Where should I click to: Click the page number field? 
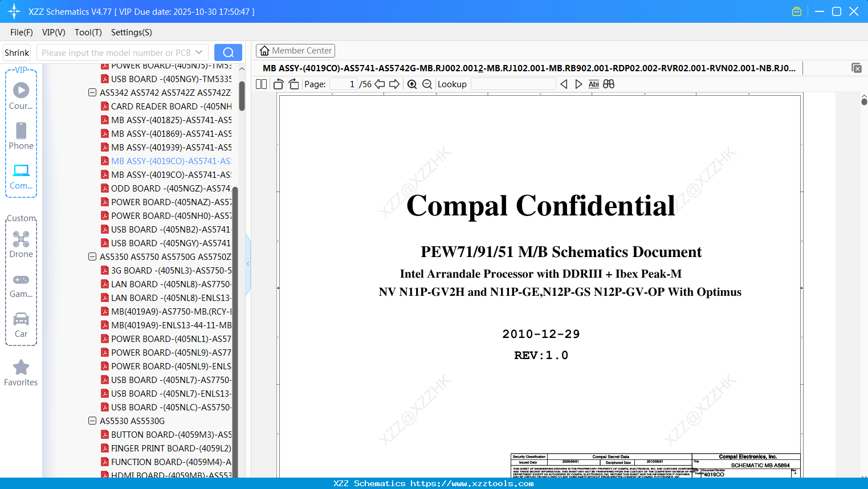tap(344, 84)
